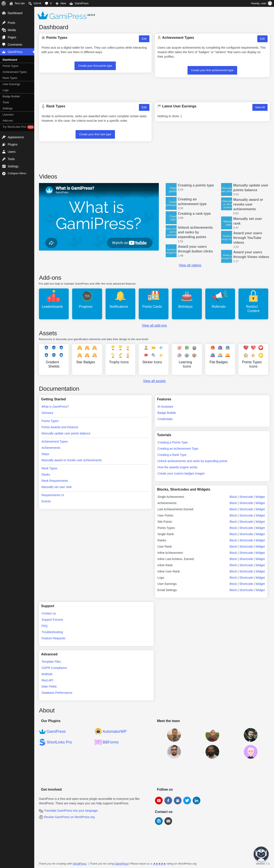274x868 pixels.
Task: Open the Leaderboards add-on card
Action: pos(54,304)
